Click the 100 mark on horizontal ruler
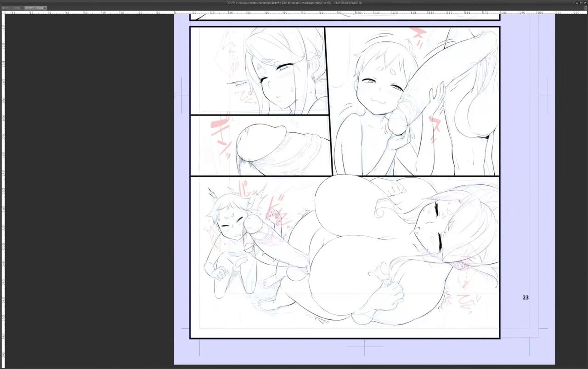588x369 pixels. (358, 12)
